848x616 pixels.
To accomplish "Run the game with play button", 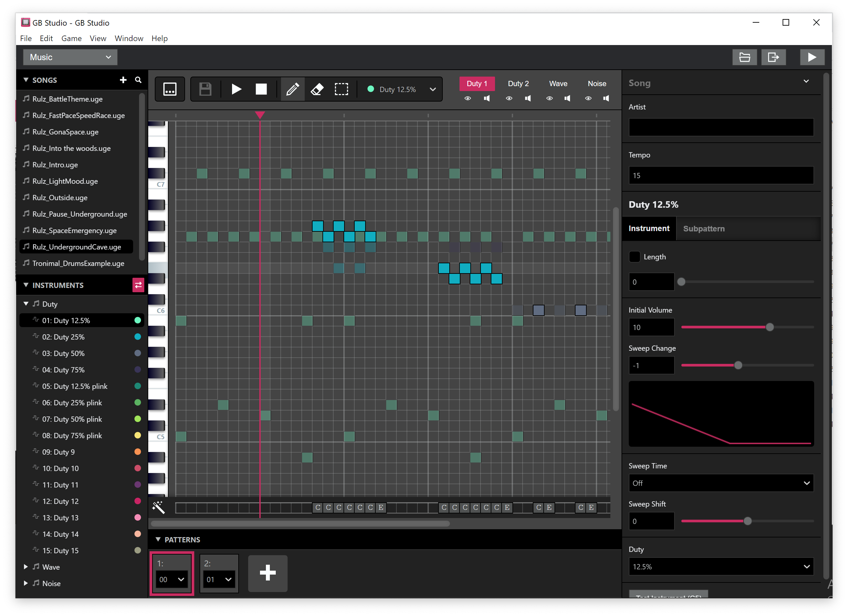I will click(x=812, y=57).
